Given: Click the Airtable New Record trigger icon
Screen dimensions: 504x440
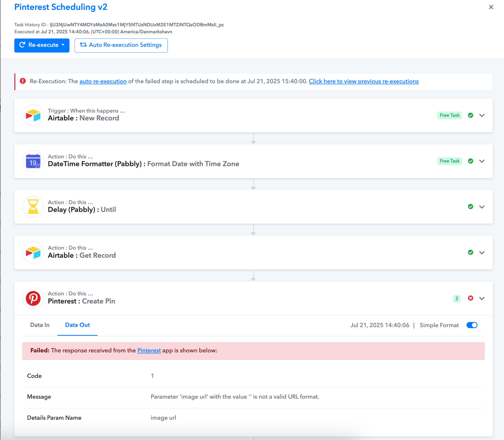Looking at the screenshot, I should coord(33,115).
